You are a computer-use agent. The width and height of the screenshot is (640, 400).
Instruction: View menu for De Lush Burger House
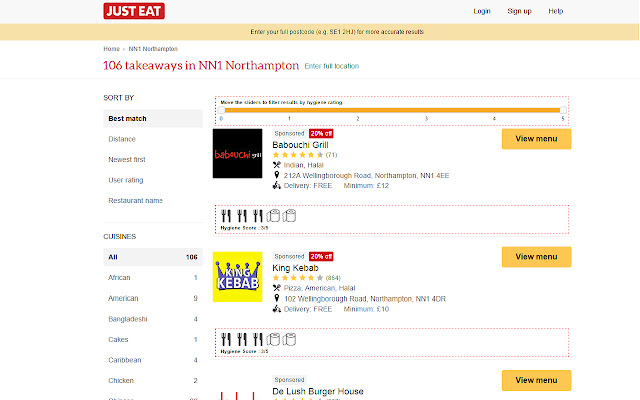click(x=536, y=380)
